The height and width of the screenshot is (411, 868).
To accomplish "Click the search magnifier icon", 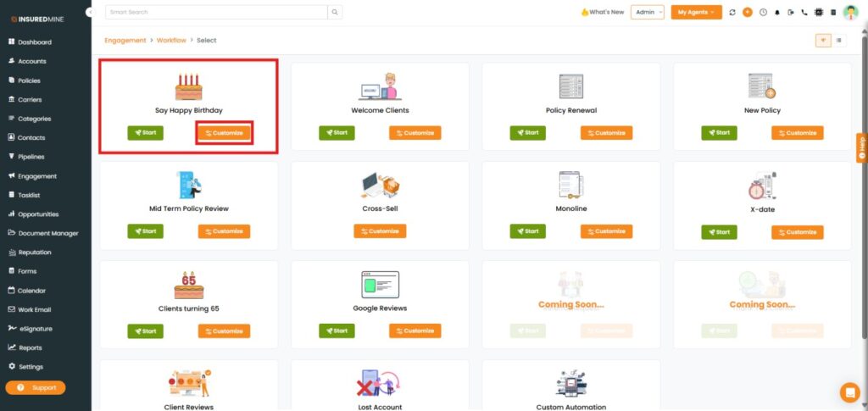I will click(335, 13).
